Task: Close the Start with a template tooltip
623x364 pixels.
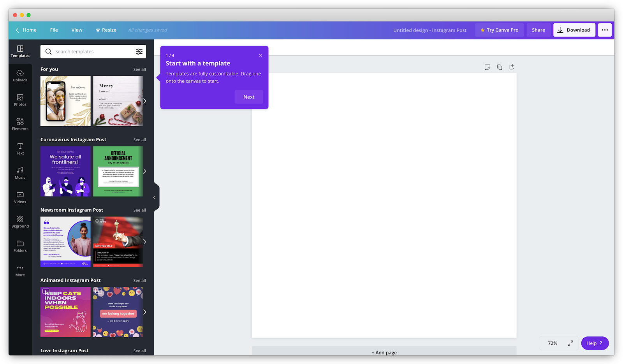Action: (260, 55)
